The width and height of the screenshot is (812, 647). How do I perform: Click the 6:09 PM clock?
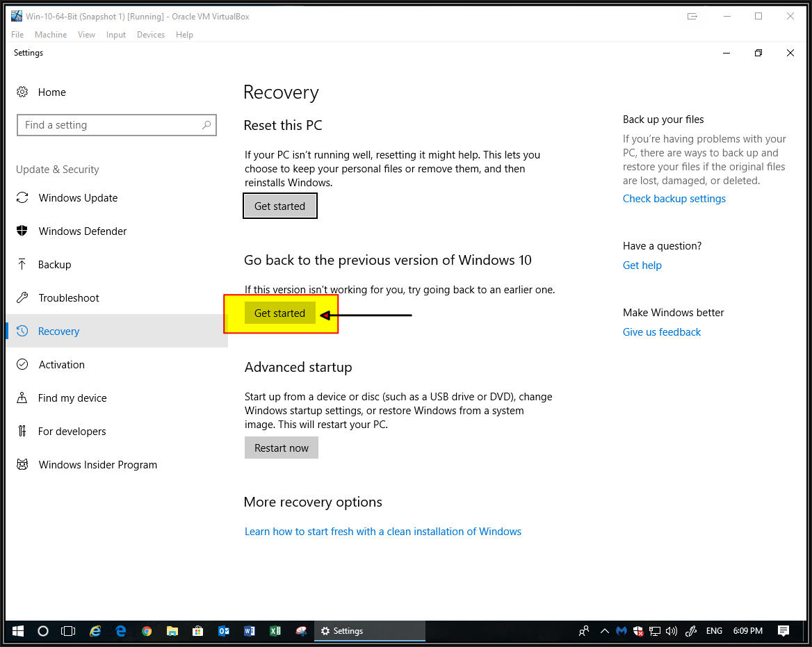click(748, 631)
